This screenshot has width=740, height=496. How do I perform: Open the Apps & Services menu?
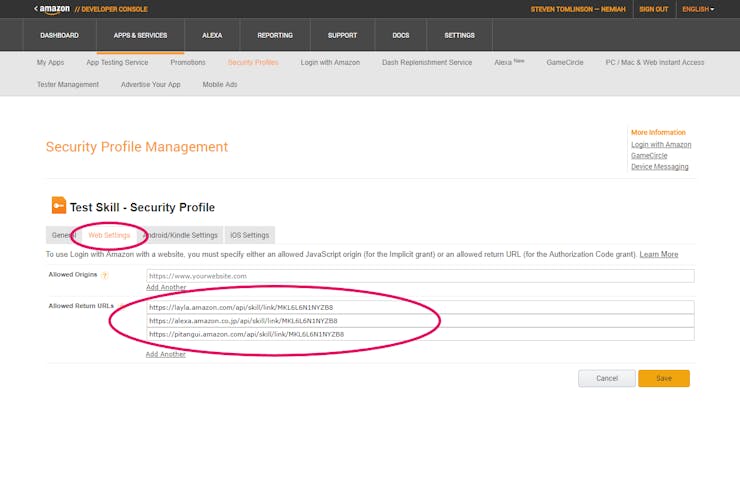click(x=140, y=35)
